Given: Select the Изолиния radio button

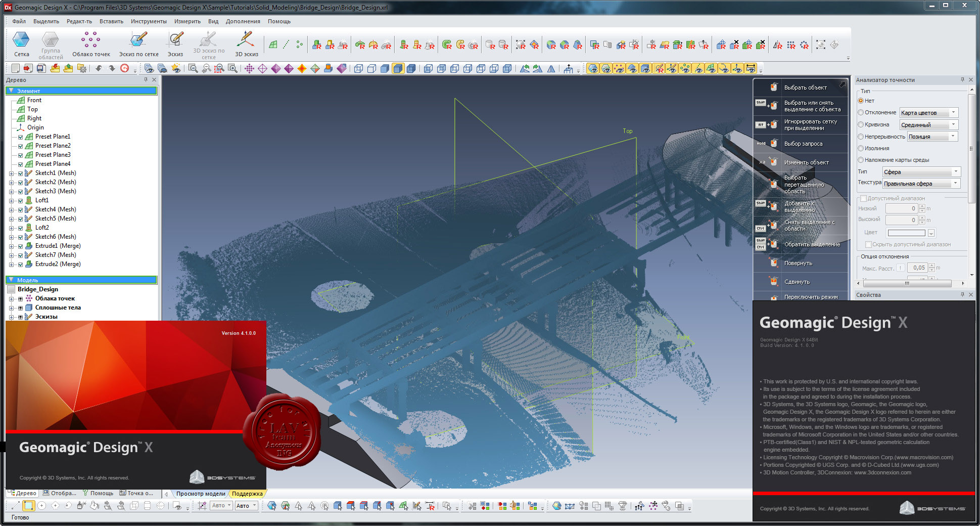Looking at the screenshot, I should (x=861, y=148).
